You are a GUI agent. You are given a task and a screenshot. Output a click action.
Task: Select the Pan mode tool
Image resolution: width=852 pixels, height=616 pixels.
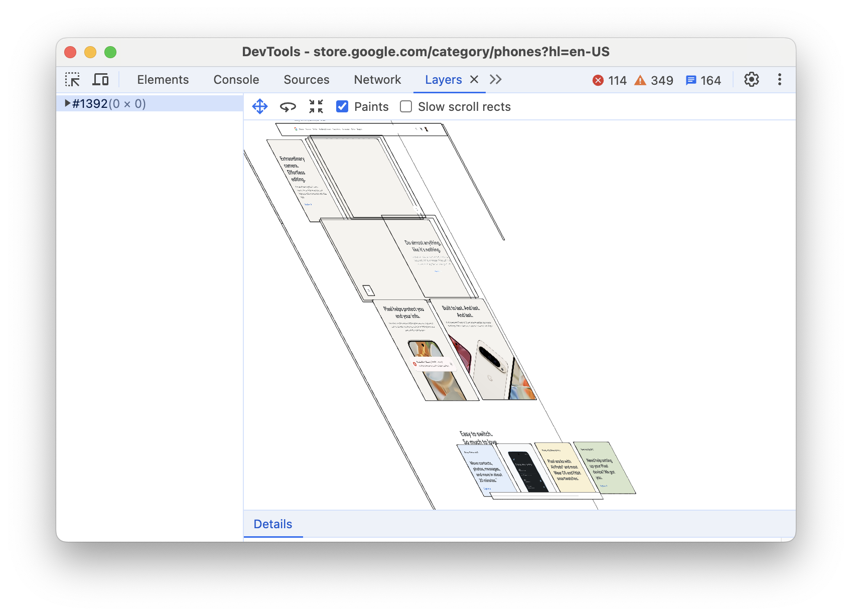coord(260,106)
